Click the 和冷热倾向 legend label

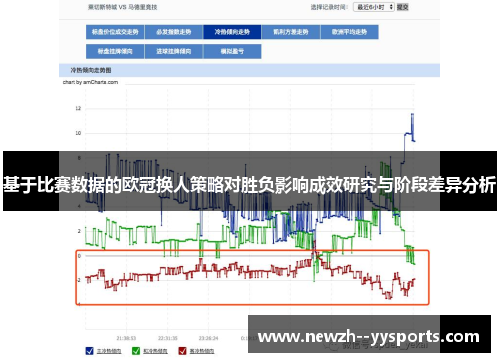point(155,351)
